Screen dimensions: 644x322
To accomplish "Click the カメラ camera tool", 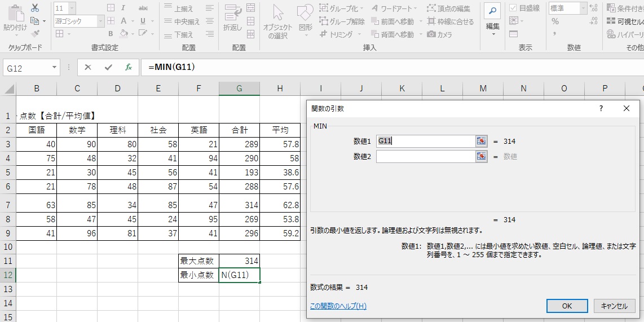I will click(x=439, y=34).
